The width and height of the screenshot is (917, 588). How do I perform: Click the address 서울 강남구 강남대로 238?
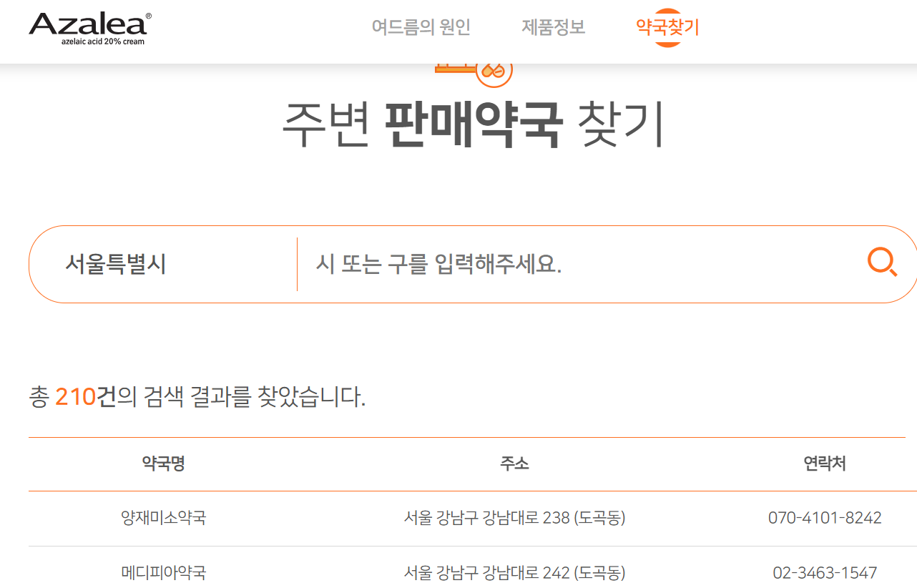pyautogui.click(x=515, y=519)
